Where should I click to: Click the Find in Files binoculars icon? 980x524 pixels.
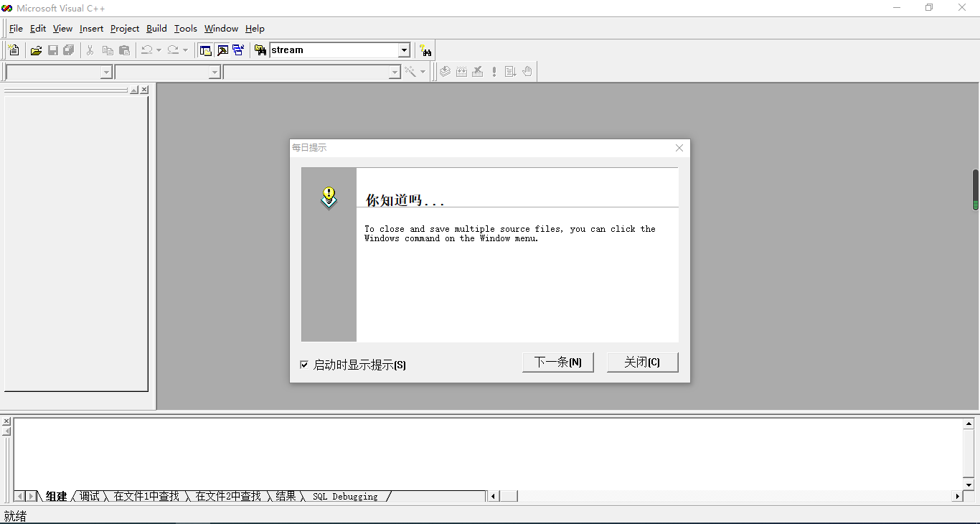260,50
